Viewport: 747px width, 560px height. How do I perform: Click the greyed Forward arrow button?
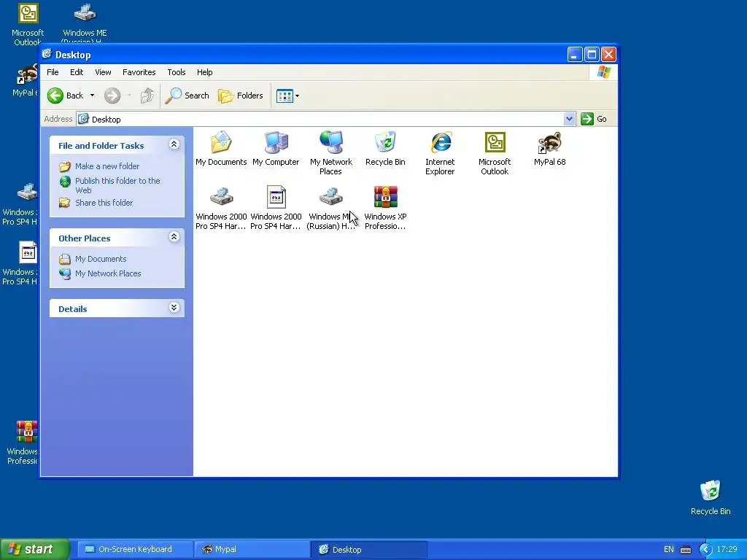112,96
